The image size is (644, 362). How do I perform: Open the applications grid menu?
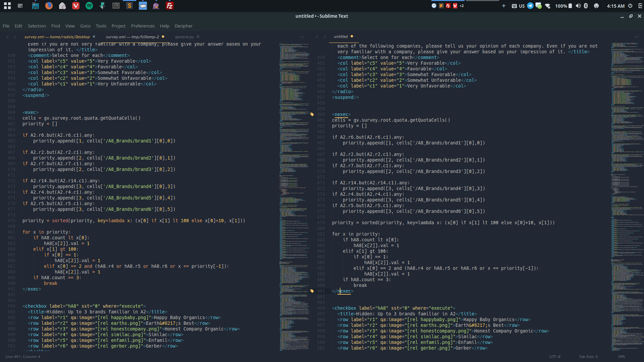point(7,6)
